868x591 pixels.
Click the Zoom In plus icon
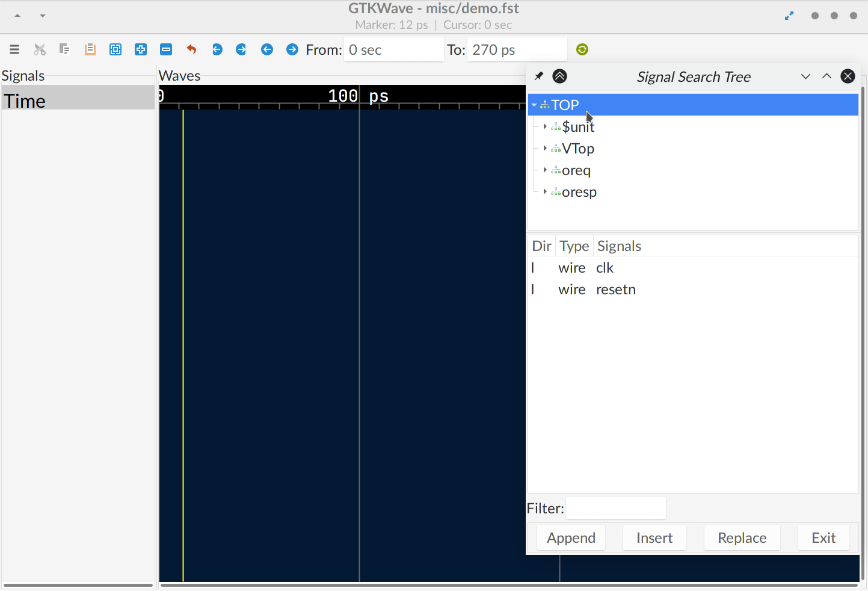(x=141, y=49)
